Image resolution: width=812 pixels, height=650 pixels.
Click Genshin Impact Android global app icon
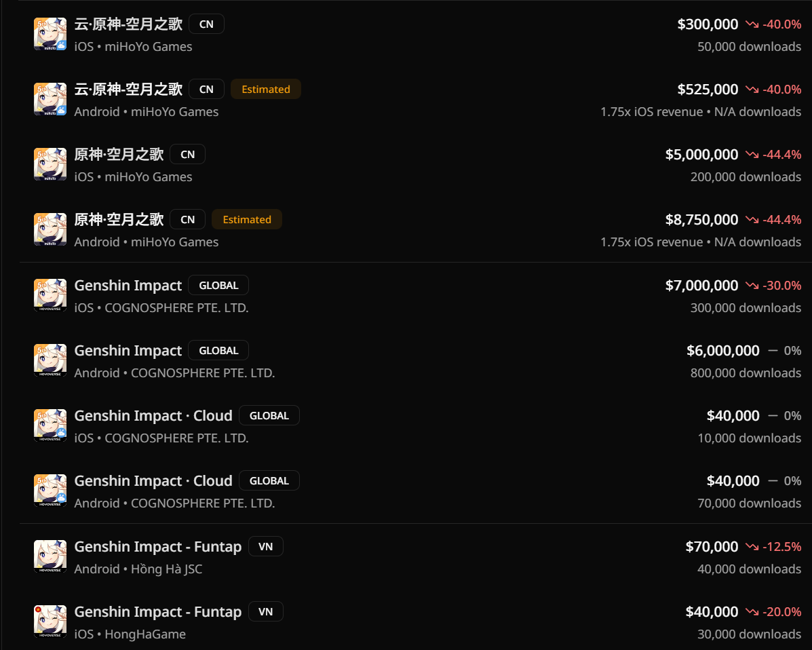tap(50, 361)
